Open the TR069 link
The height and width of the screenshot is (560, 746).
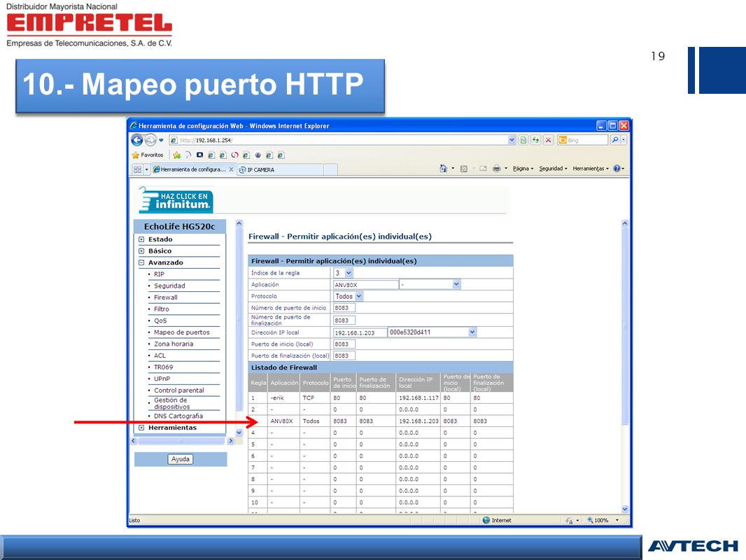(163, 367)
